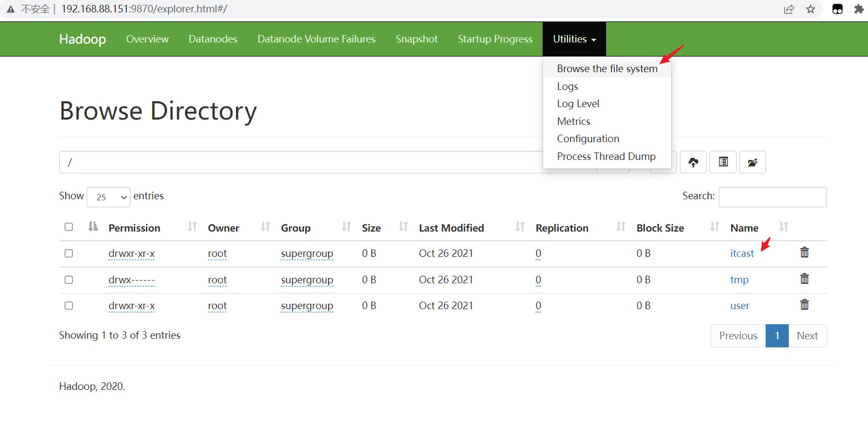Click the Next pagination button
This screenshot has height=447, width=868.
coord(807,336)
